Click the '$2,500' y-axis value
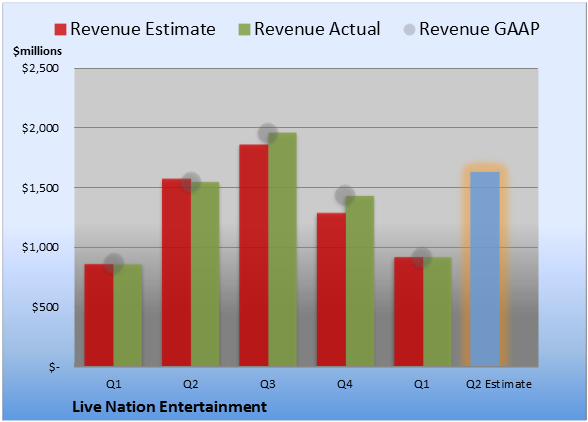 coord(40,68)
